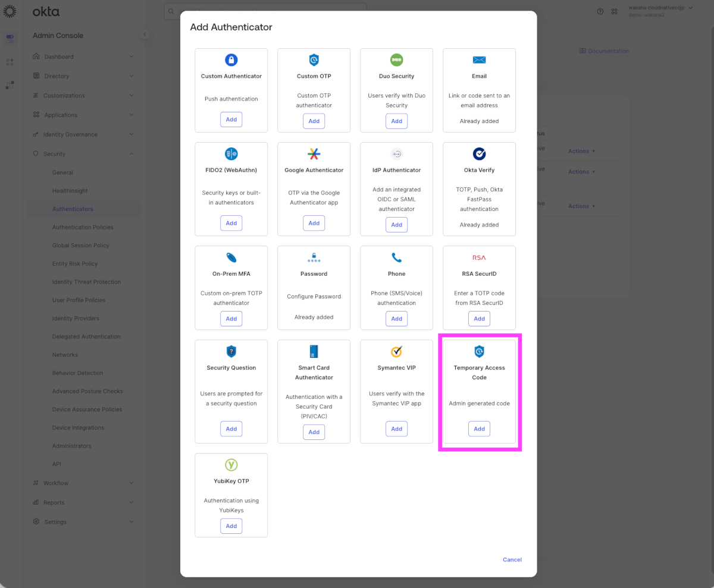
Task: Click the FIDO2 (WebAuthn) icon
Action: tap(231, 153)
